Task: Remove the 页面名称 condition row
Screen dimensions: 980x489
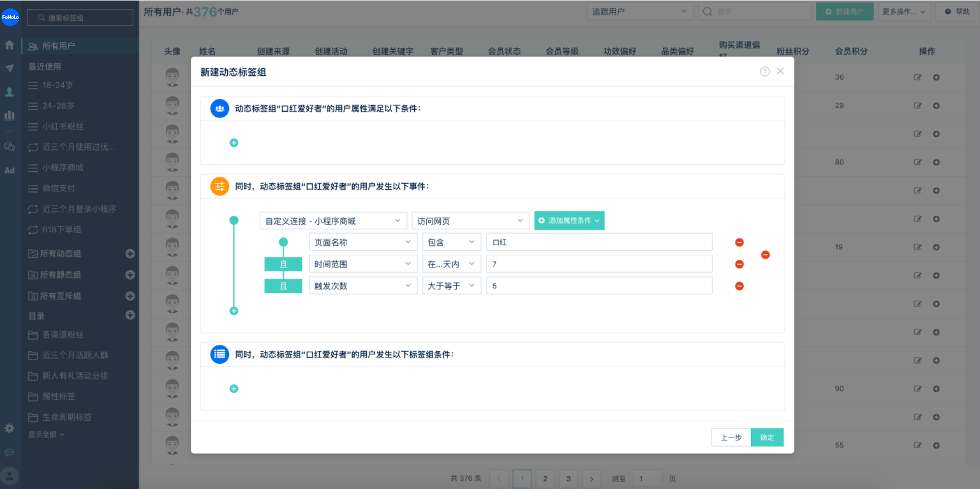Action: coord(739,243)
